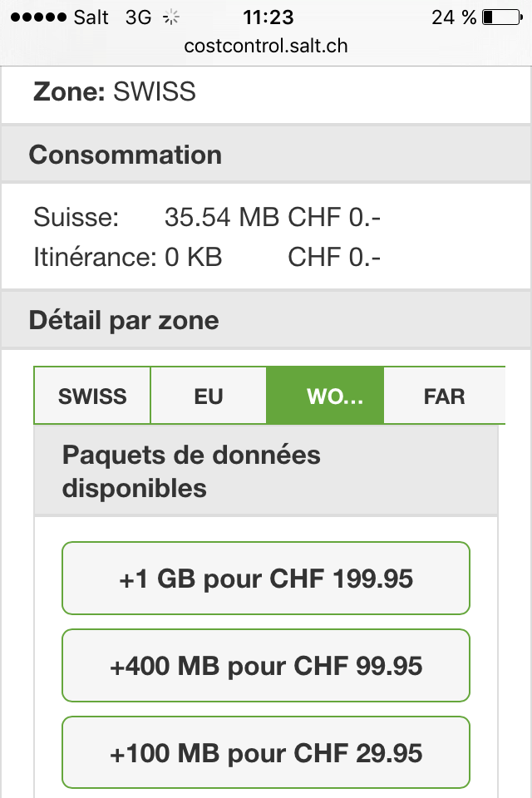Tap the loading spinner icon
Screen dimensions: 532x798
pos(171,17)
